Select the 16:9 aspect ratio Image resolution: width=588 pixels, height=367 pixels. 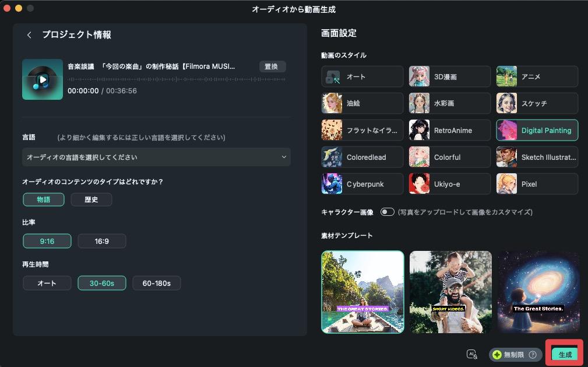(x=102, y=241)
